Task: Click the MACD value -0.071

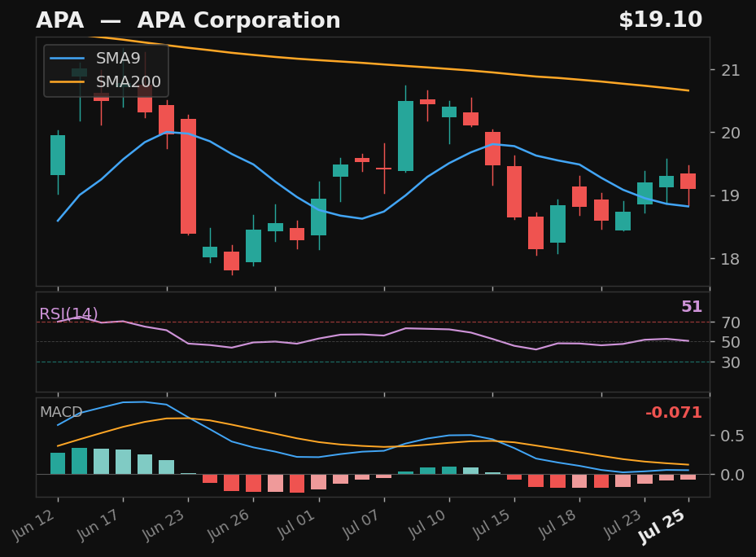Action: [674, 413]
